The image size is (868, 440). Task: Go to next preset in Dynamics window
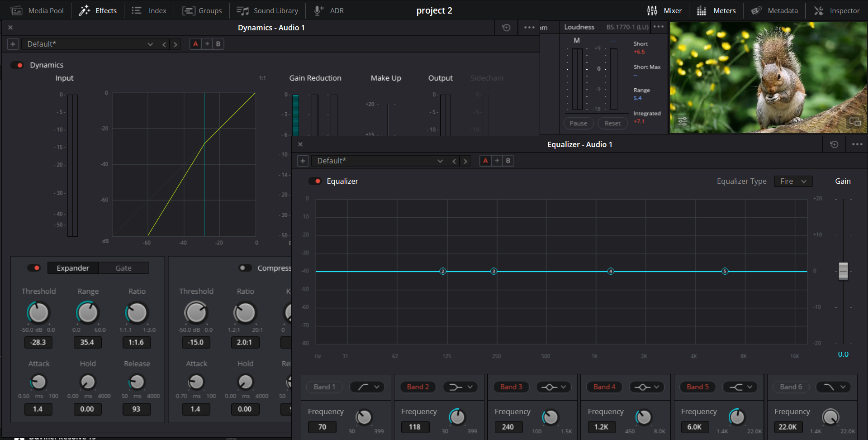click(175, 44)
